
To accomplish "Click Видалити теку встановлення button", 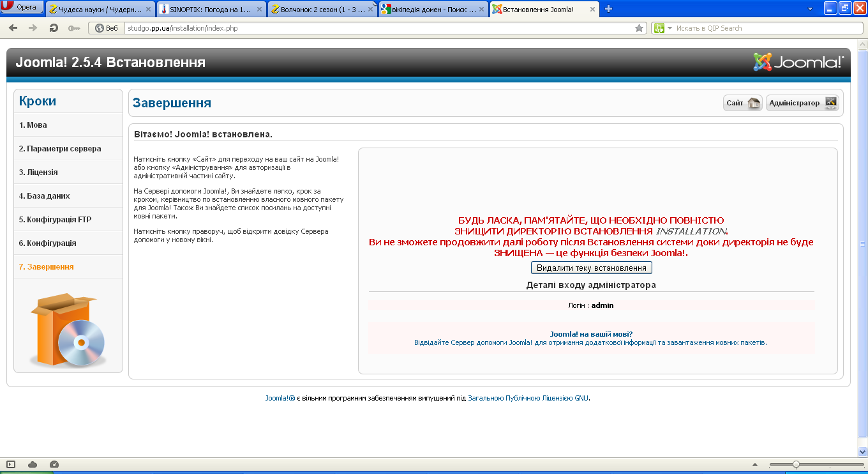I will 592,268.
